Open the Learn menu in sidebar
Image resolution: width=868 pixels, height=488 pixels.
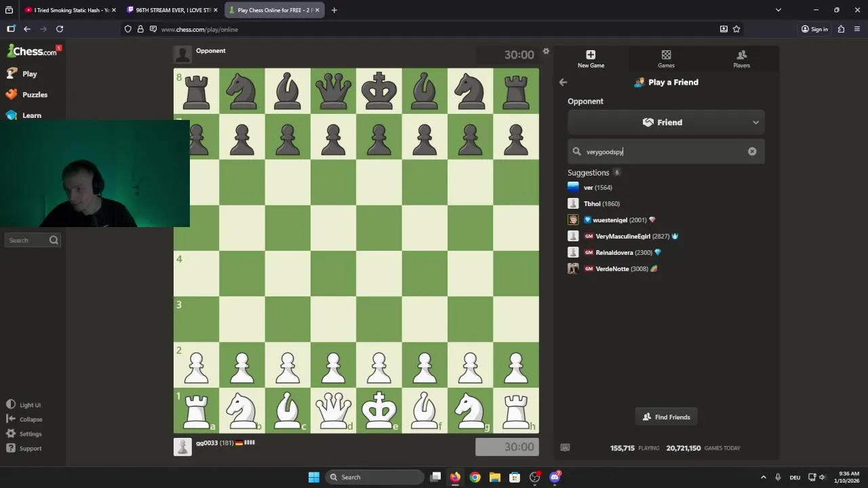coord(24,115)
